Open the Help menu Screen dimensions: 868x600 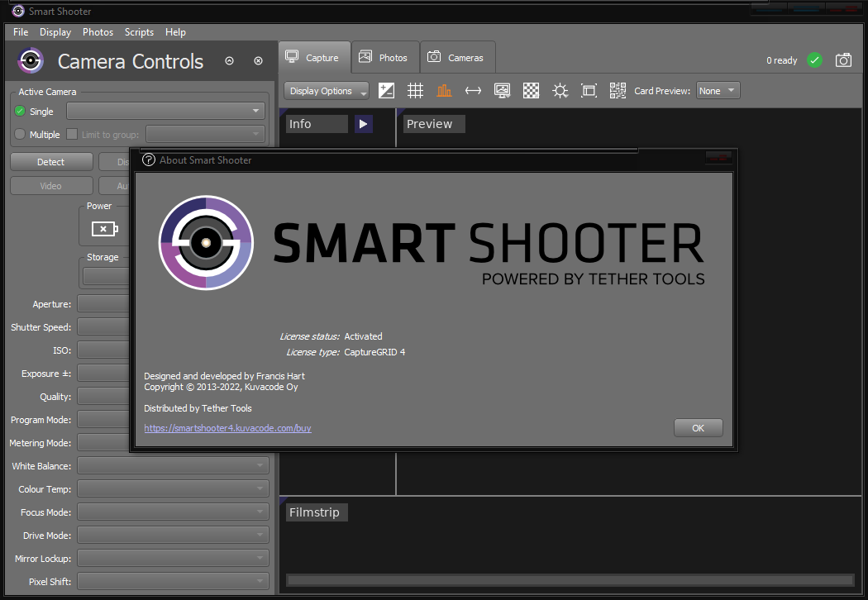coord(175,32)
